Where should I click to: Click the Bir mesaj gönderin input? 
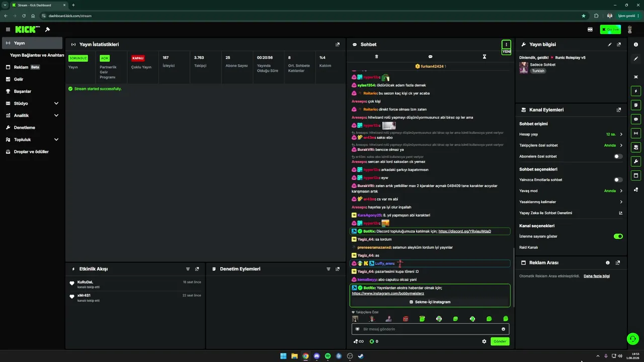click(430, 329)
